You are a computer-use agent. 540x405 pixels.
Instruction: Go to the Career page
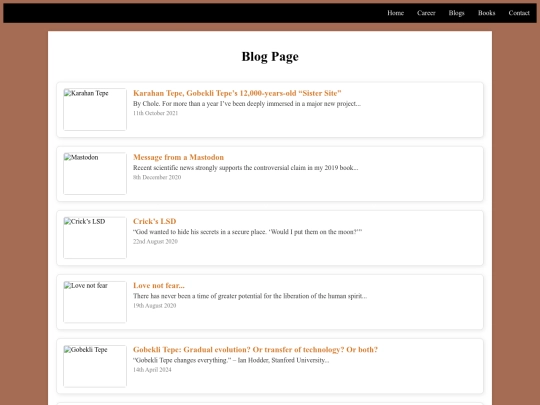pyautogui.click(x=426, y=13)
